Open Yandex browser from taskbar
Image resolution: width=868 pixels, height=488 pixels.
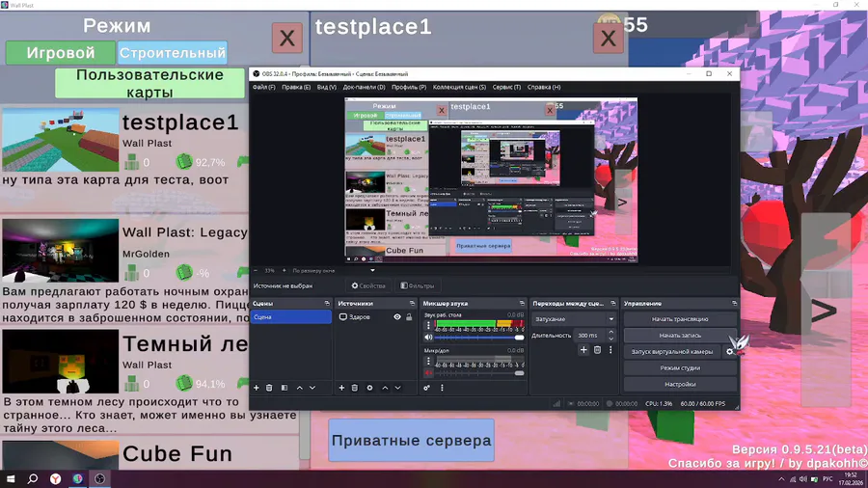[x=55, y=478]
